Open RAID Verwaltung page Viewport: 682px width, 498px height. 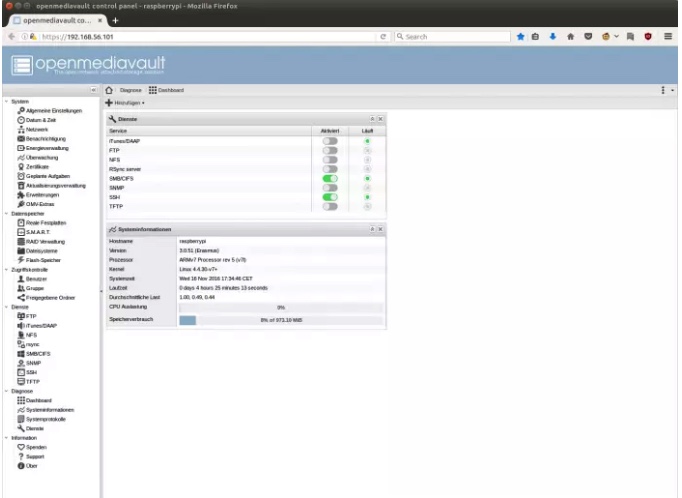(41, 241)
